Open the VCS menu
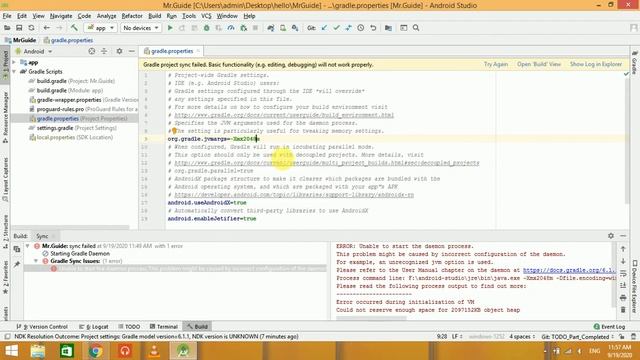 [206, 16]
